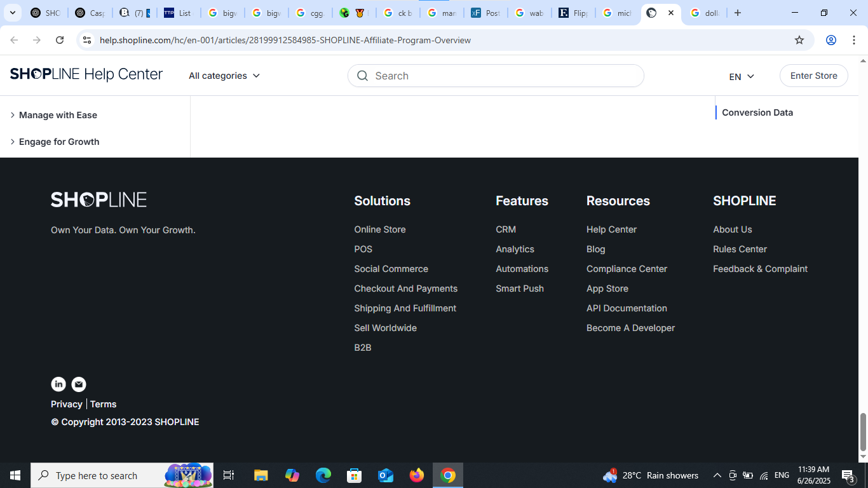Click the Chrome taskbar icon
Screen dimensions: 868x488
[x=448, y=475]
